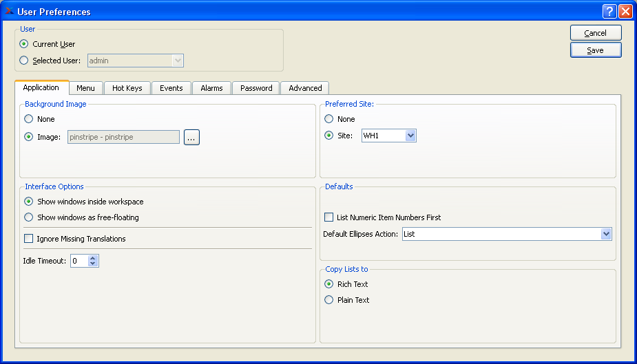This screenshot has height=364, width=637.
Task: Select Show windows inside workspace
Action: [x=28, y=202]
